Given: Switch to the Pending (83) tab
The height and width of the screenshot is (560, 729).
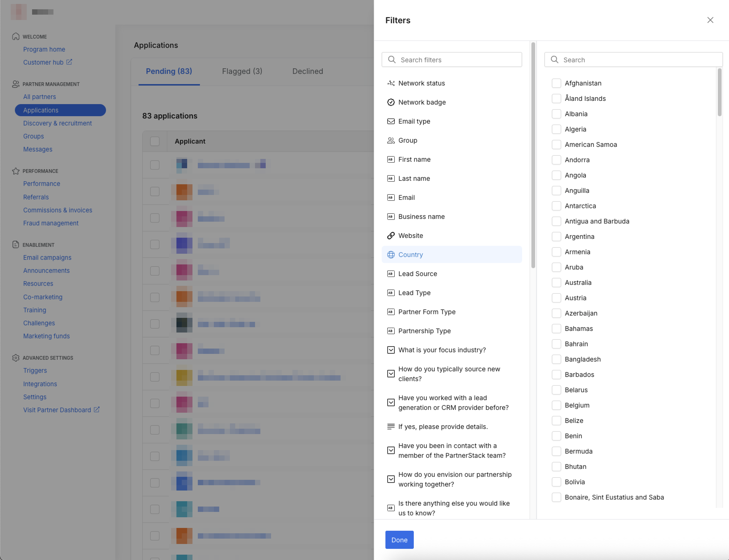Looking at the screenshot, I should [x=169, y=71].
